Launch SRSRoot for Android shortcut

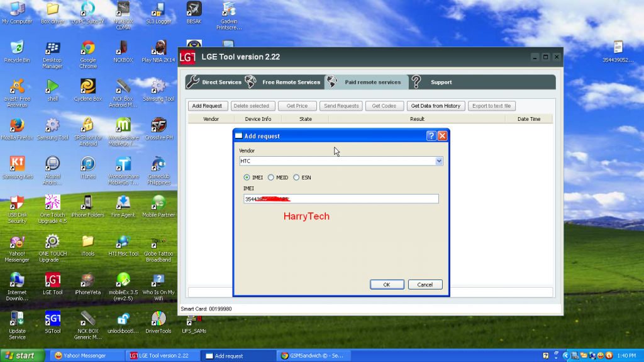[x=88, y=132]
